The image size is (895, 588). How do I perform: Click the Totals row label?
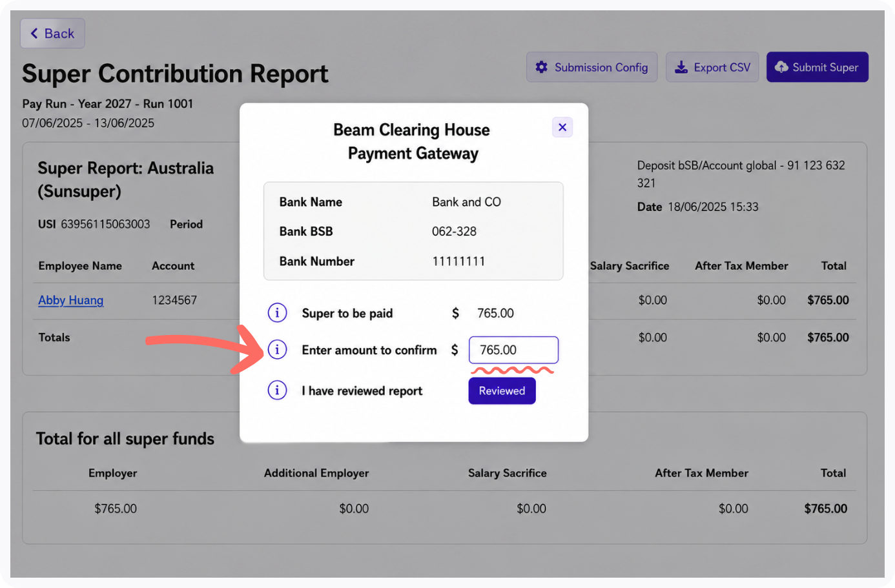[54, 337]
